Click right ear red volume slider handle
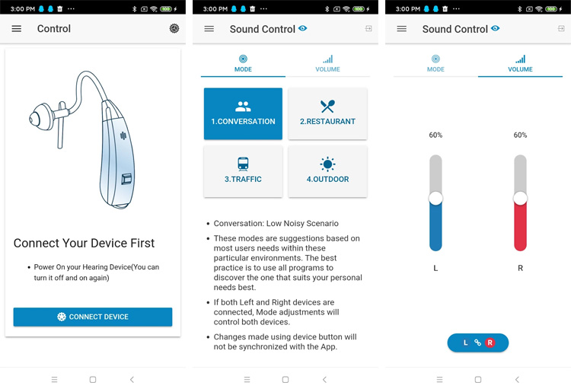 [x=520, y=199]
